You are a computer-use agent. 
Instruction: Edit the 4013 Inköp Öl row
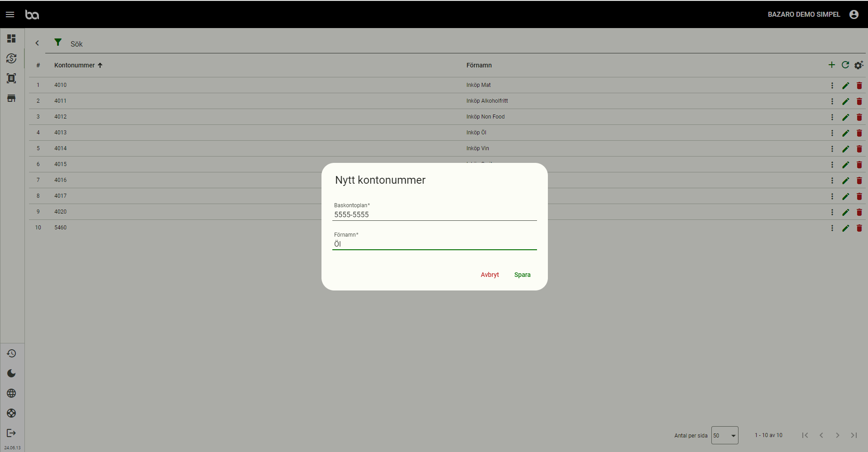pyautogui.click(x=846, y=133)
